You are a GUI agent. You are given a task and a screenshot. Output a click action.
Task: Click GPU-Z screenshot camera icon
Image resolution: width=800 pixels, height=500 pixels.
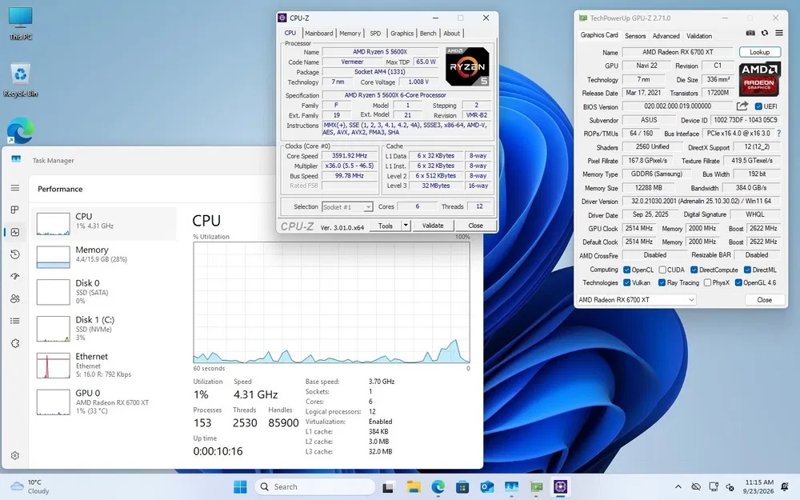click(751, 33)
